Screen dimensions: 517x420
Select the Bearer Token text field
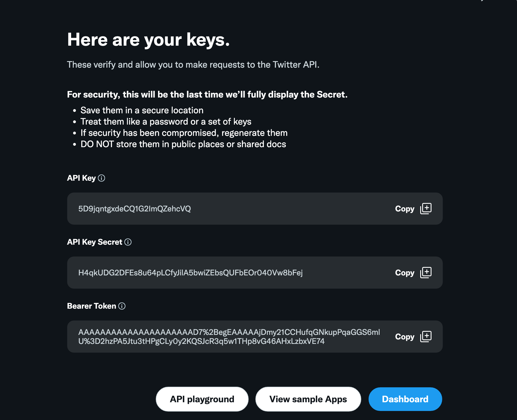(226, 336)
